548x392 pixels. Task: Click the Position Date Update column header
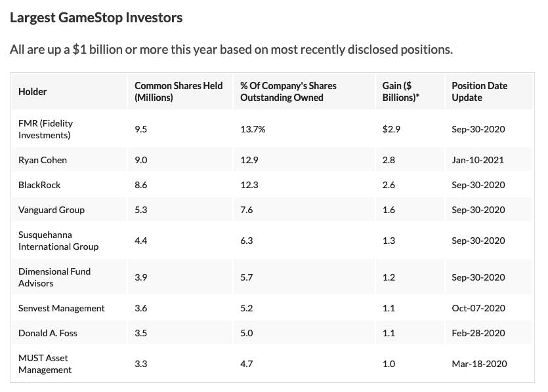[x=480, y=92]
